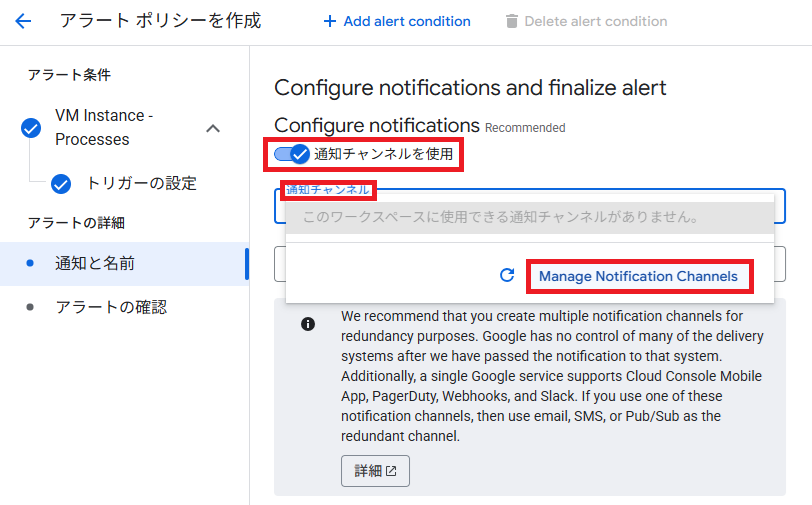Click the 詳細 button

[375, 471]
